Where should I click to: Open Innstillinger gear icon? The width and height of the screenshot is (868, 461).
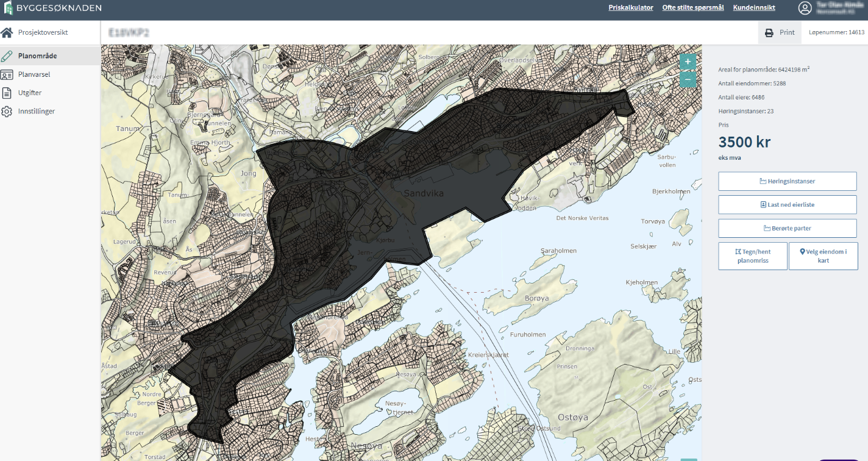pos(7,112)
